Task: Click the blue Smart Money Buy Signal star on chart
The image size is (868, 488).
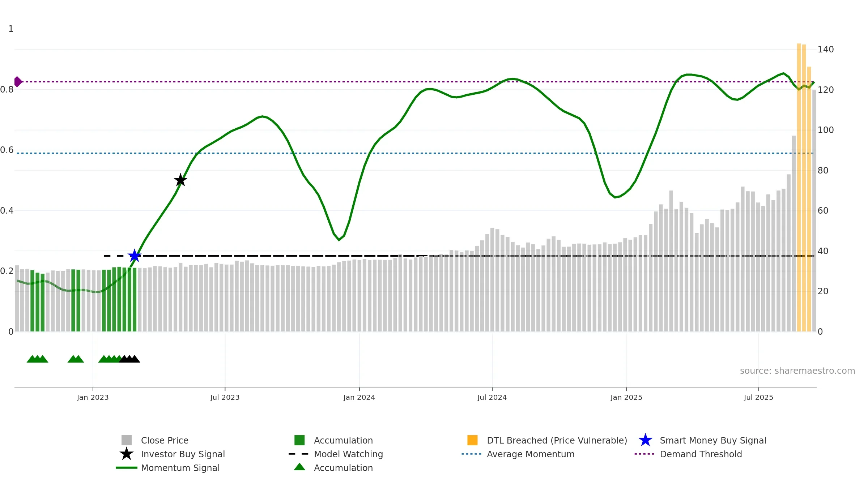Action: [135, 256]
